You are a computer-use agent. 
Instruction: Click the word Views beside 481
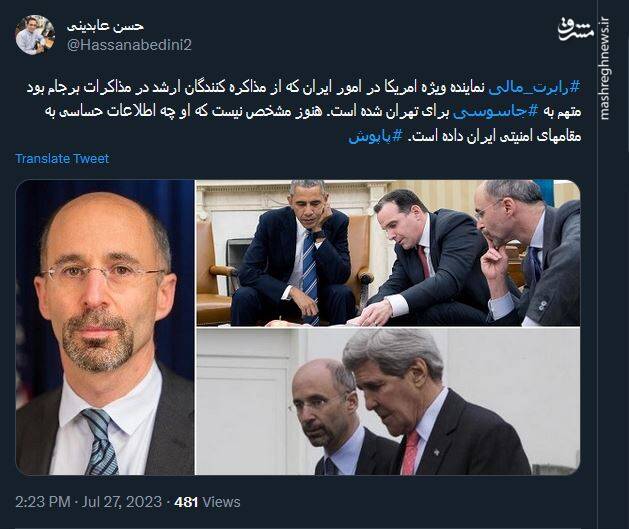(221, 502)
